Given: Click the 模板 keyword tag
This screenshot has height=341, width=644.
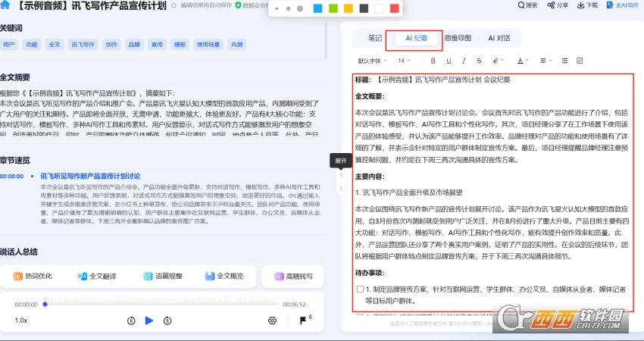Looking at the screenshot, I should click(x=180, y=45).
